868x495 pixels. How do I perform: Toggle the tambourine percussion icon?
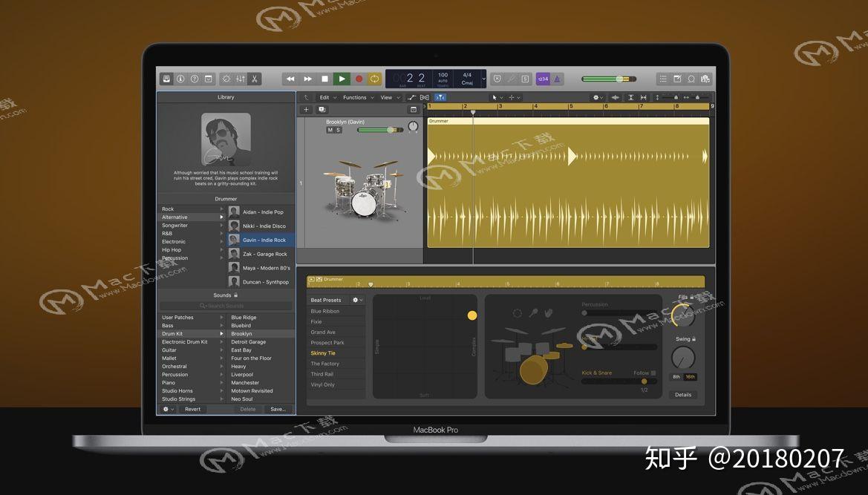click(517, 313)
